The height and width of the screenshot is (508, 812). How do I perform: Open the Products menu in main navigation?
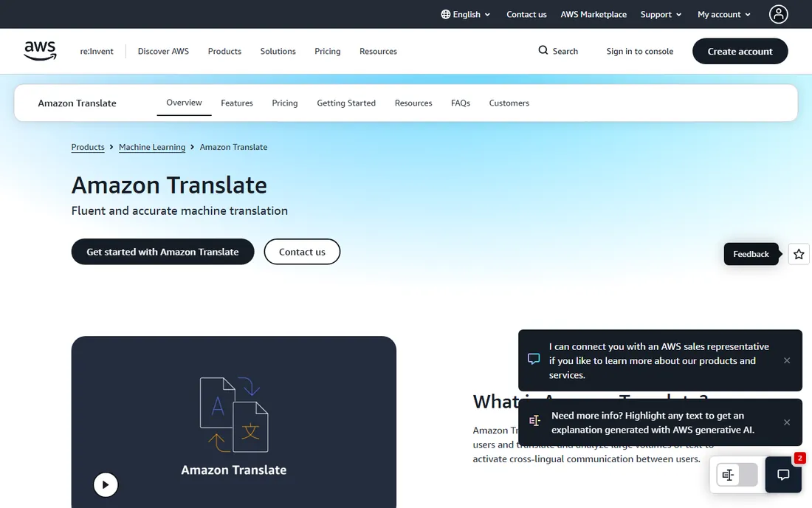[224, 51]
